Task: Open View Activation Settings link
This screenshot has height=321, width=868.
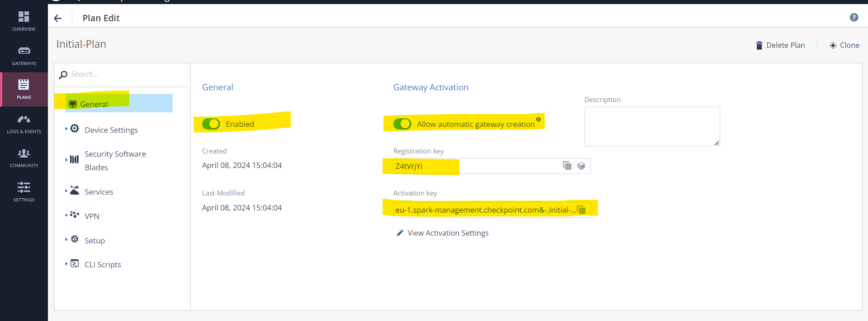Action: coord(448,233)
